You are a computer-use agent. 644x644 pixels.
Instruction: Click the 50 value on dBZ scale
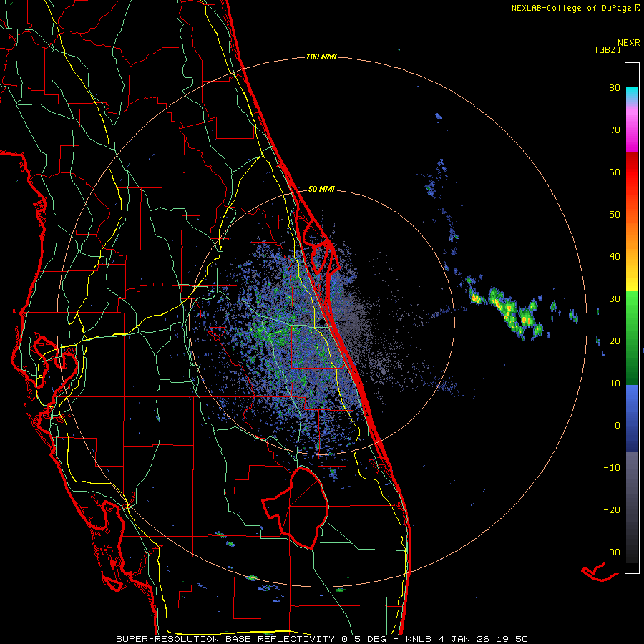[615, 215]
